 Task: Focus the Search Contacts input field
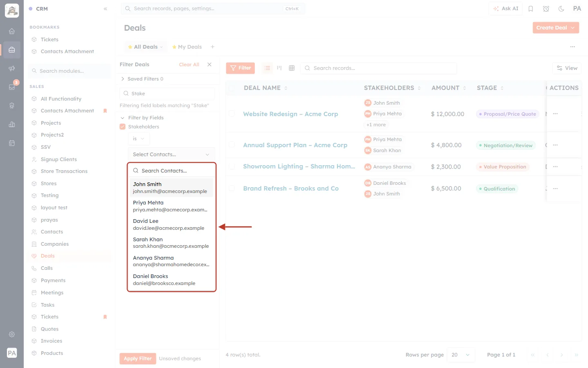[x=171, y=171]
